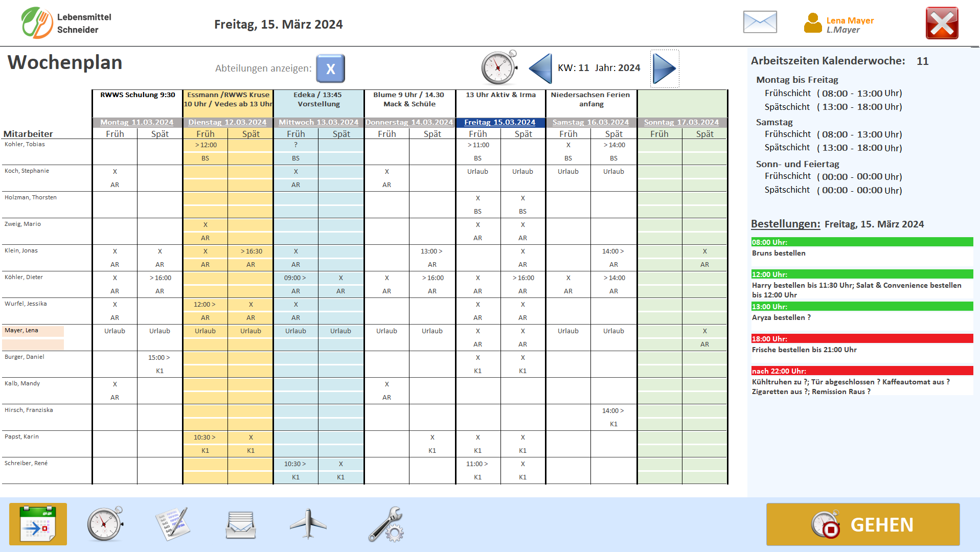Click the GEHEN clock-out button
980x552 pixels.
click(x=862, y=524)
